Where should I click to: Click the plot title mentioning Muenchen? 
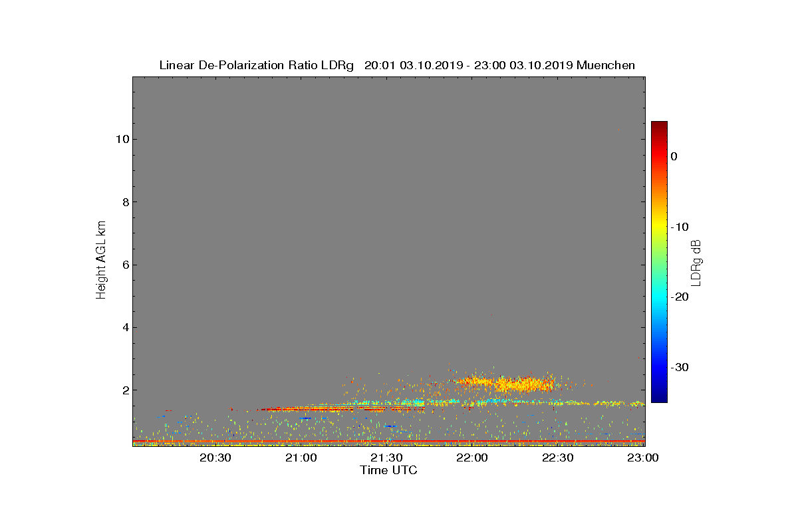click(x=397, y=65)
